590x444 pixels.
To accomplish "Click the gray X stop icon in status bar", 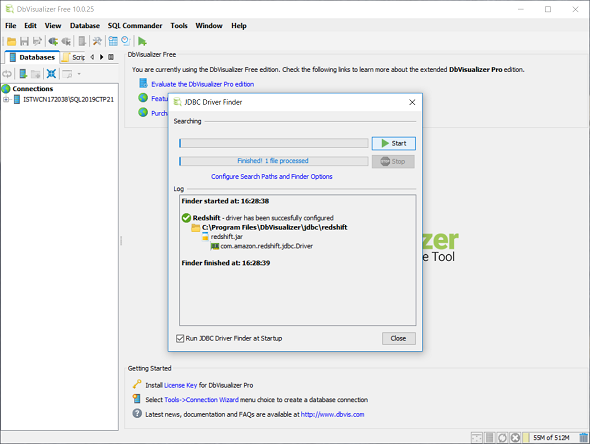I will 515,437.
